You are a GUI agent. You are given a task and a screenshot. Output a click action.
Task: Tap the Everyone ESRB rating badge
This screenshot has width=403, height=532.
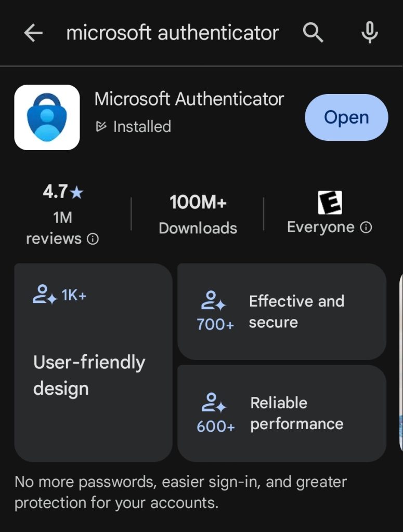pos(330,203)
